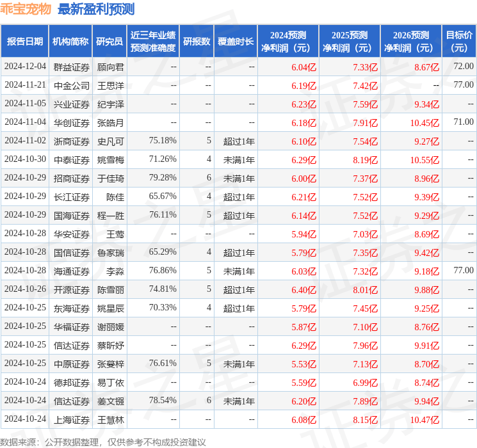Click the 2026预测净利润 column header
Screen dimensions: 477x448
(411, 42)
